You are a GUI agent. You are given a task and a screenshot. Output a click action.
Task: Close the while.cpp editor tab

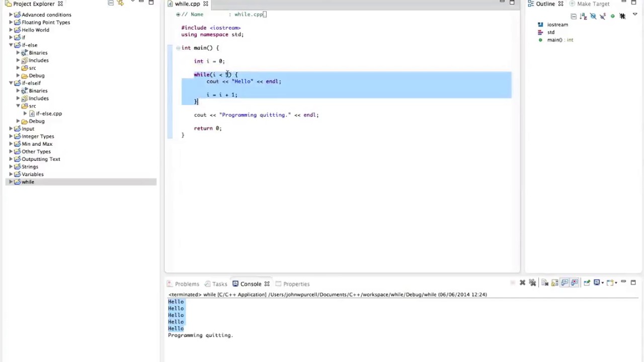coord(205,4)
